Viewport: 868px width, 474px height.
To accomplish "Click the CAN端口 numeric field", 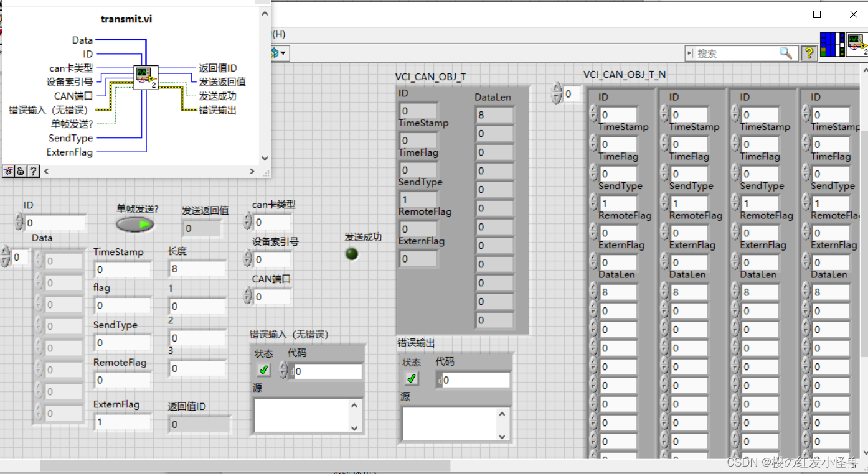I will [x=271, y=297].
